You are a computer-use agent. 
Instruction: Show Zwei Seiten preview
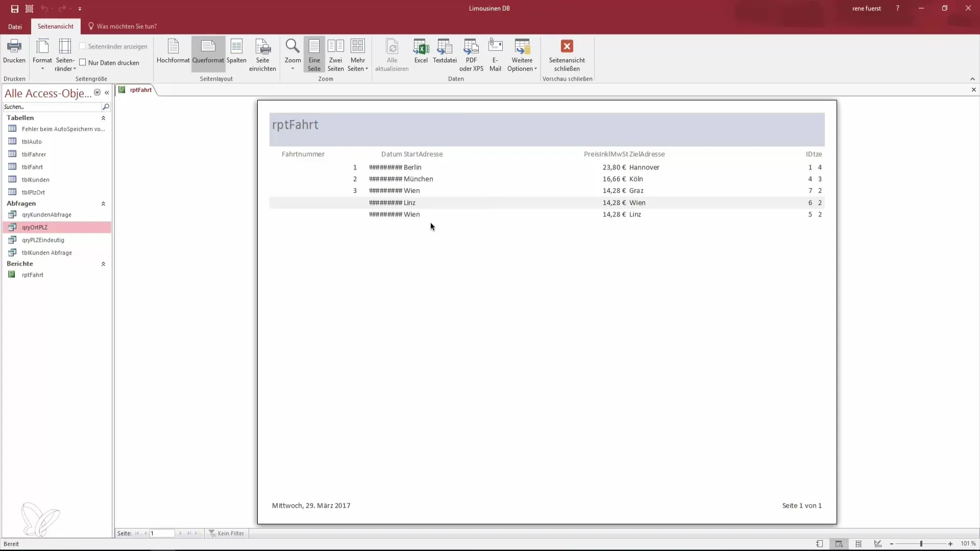[x=335, y=55]
